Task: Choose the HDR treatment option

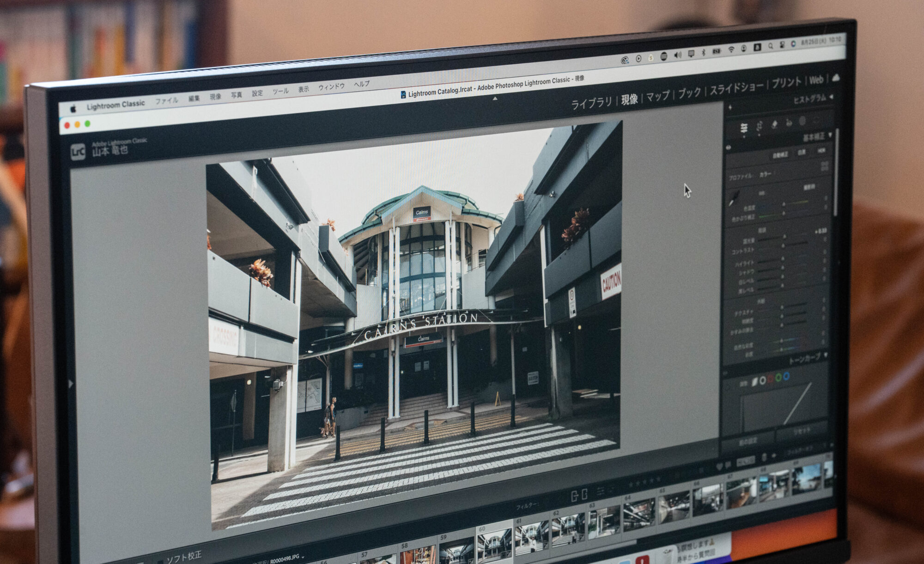Action: point(821,151)
